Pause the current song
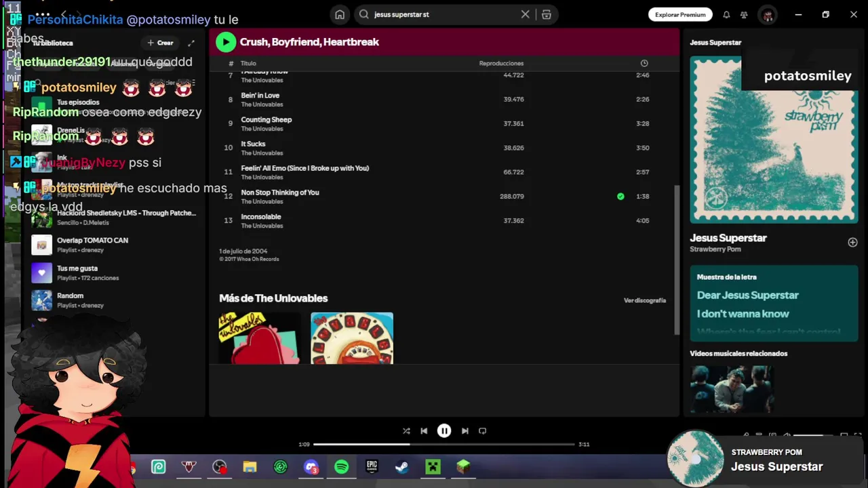 click(444, 431)
